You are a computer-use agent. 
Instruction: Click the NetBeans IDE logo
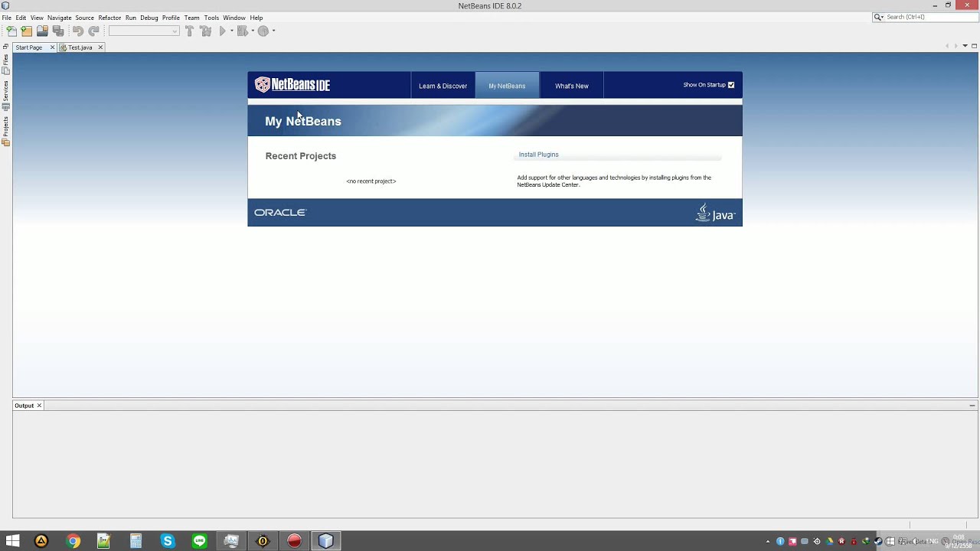pyautogui.click(x=292, y=85)
